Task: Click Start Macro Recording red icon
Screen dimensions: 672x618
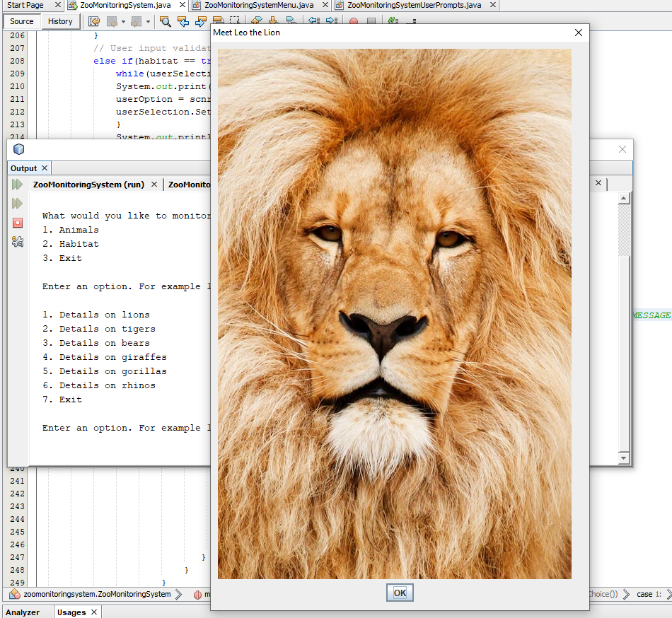Action: pos(354,21)
